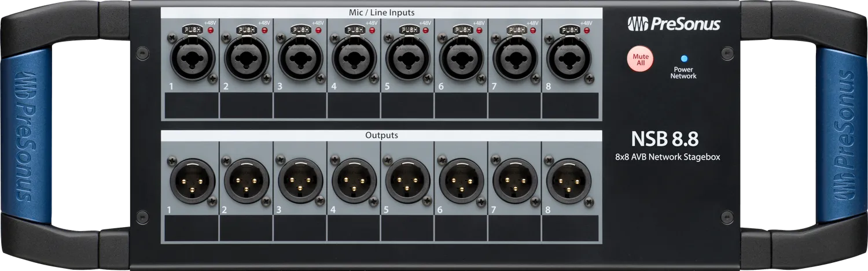The width and height of the screenshot is (868, 271).
Task: Click the +48V LED on input 7
Action: [533, 30]
